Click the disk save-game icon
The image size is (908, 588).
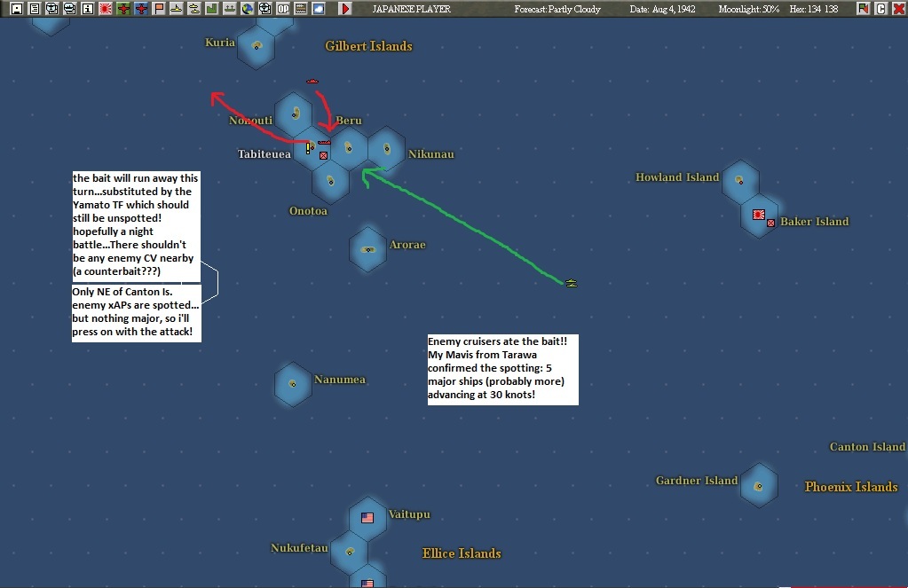pyautogui.click(x=16, y=9)
